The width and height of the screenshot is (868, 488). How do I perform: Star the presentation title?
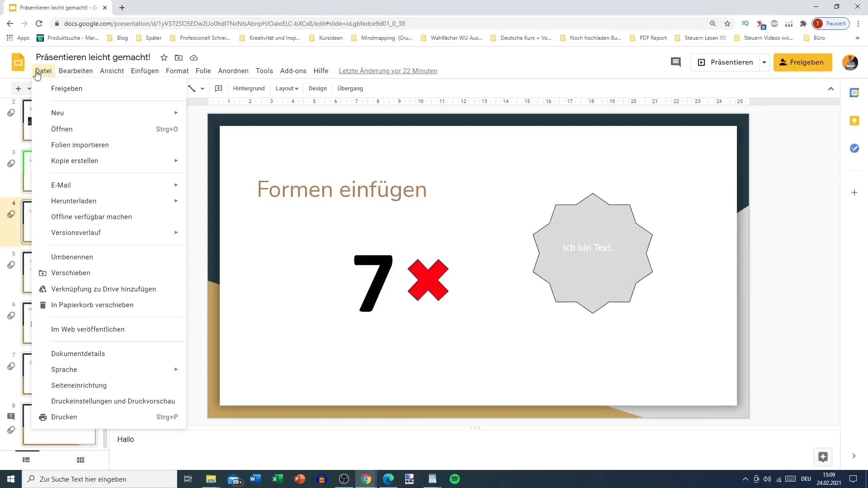pyautogui.click(x=164, y=57)
